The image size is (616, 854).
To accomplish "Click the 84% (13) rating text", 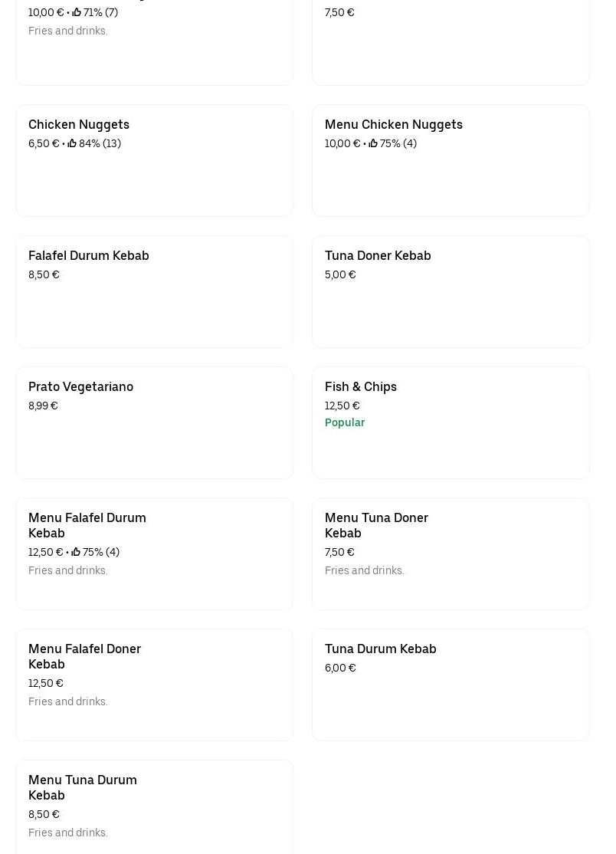I will tap(100, 143).
